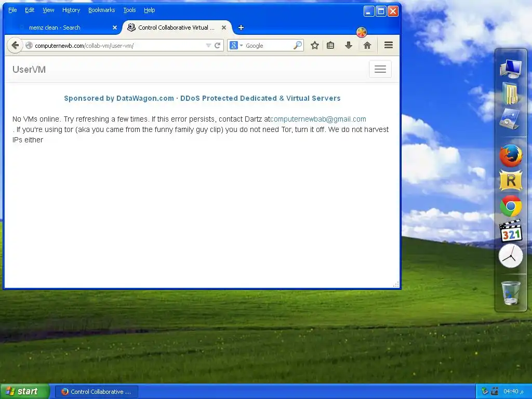This screenshot has width=532, height=399.
Task: Open the bookmarks list icon
Action: (x=330, y=46)
